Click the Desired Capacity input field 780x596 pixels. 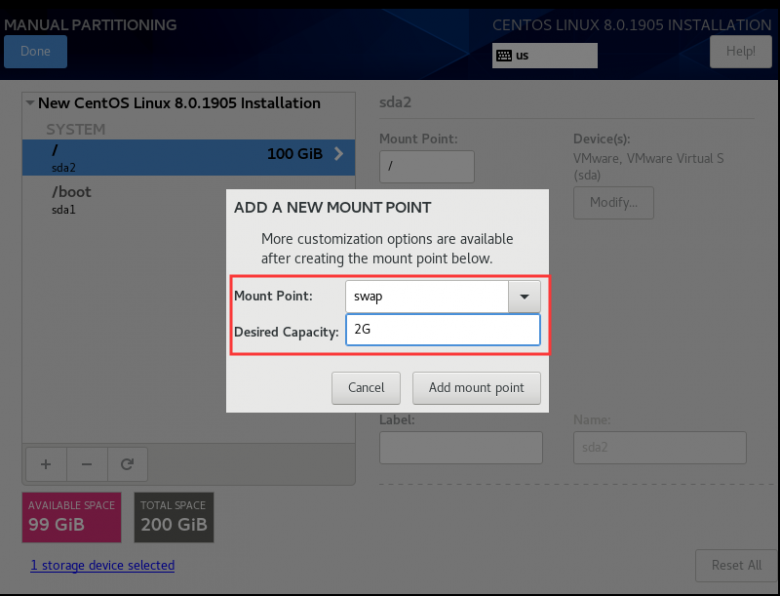pos(442,330)
